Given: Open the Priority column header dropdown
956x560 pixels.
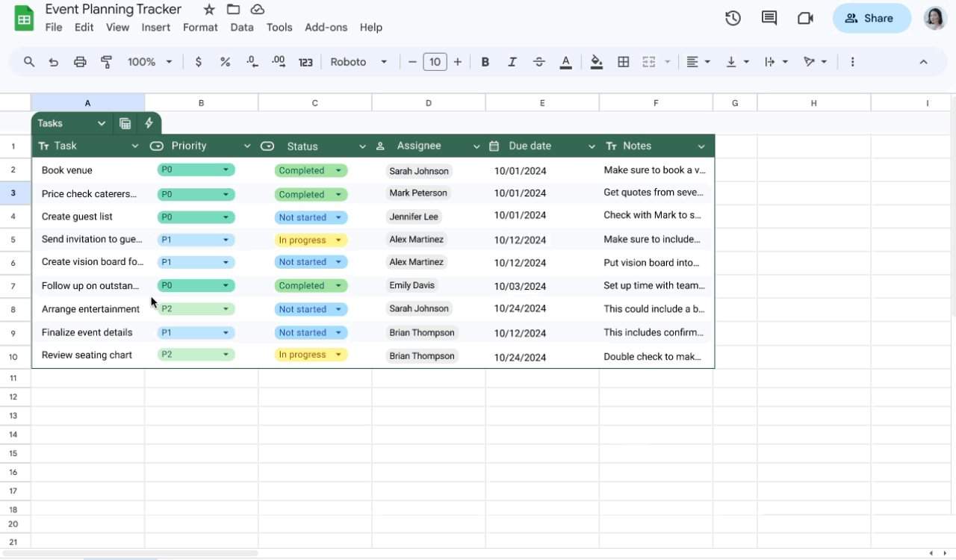Looking at the screenshot, I should click(x=249, y=146).
